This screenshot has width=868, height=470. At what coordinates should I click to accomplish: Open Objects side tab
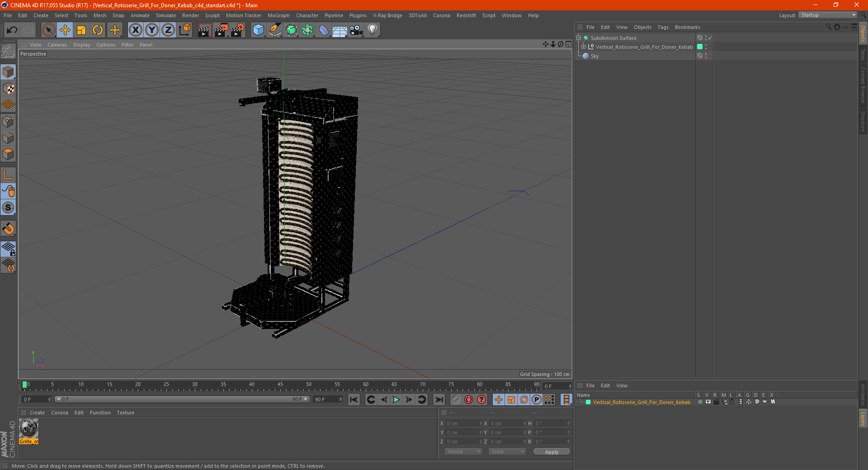[863, 33]
